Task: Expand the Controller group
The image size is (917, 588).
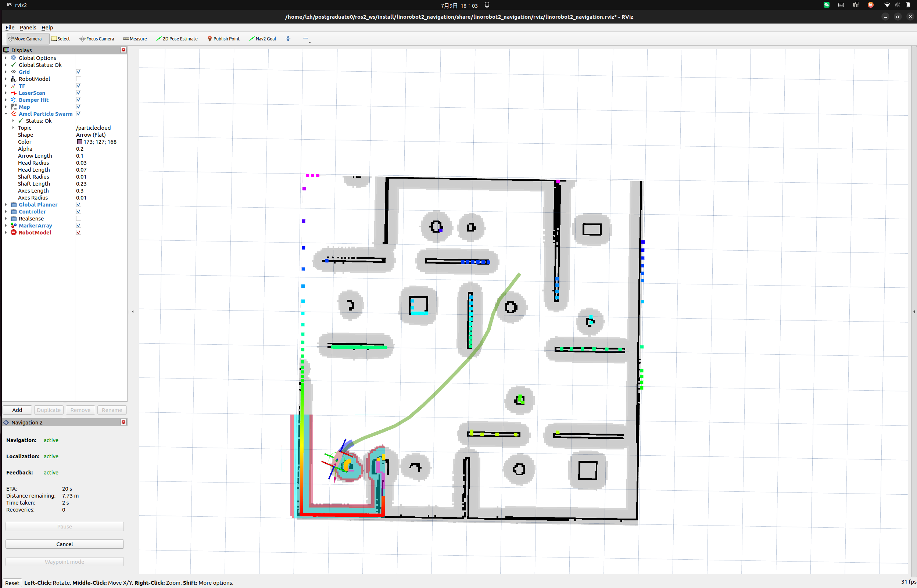Action: 6,212
